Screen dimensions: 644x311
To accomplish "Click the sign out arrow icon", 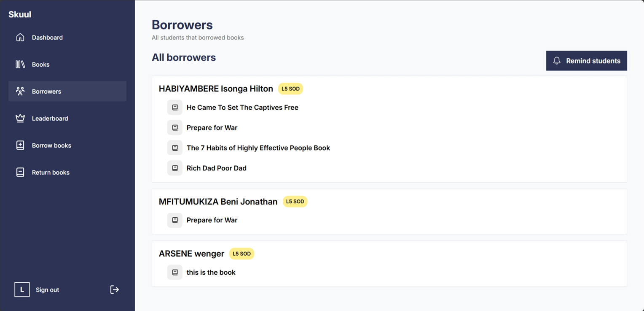I will [115, 289].
